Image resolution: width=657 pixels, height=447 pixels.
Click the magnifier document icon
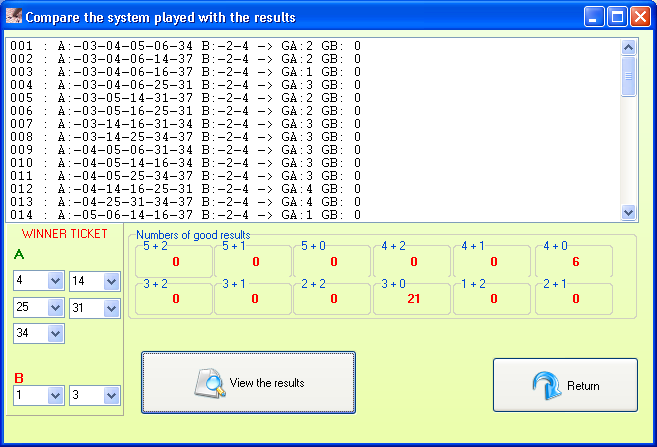click(x=210, y=383)
